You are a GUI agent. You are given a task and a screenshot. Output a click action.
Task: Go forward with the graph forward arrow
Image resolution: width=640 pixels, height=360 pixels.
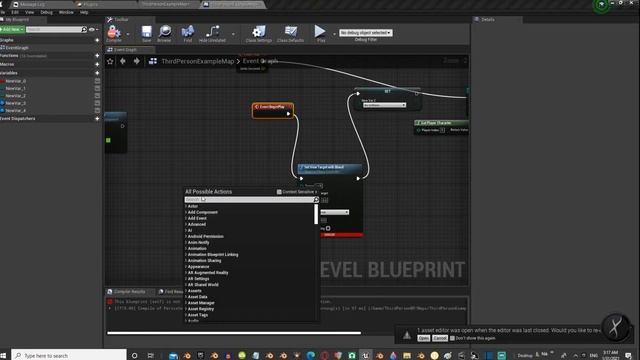pos(137,61)
